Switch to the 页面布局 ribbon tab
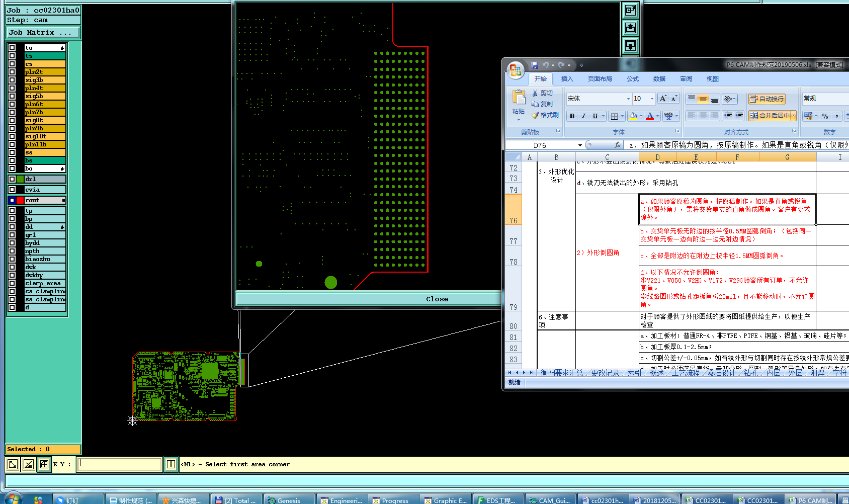The image size is (849, 504). 600,79
